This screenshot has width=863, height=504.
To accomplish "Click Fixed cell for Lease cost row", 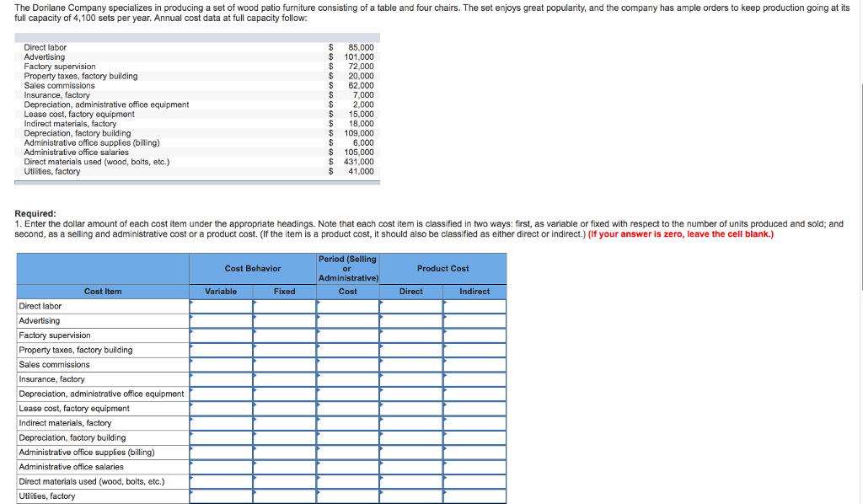I will click(285, 408).
